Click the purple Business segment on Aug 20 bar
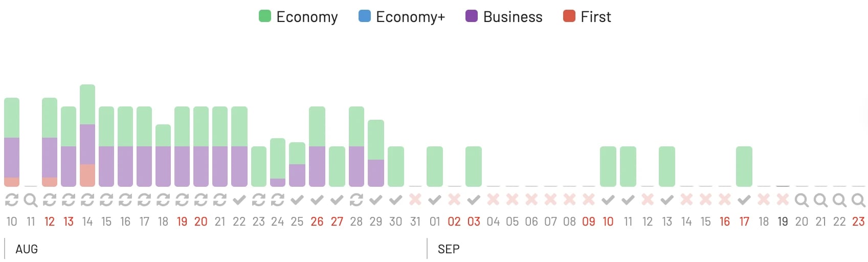 click(201, 166)
